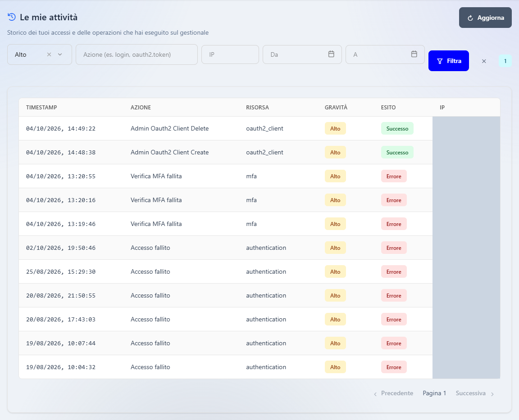Open the A date calendar picker
Screen dimensions: 519x420
tap(414, 54)
